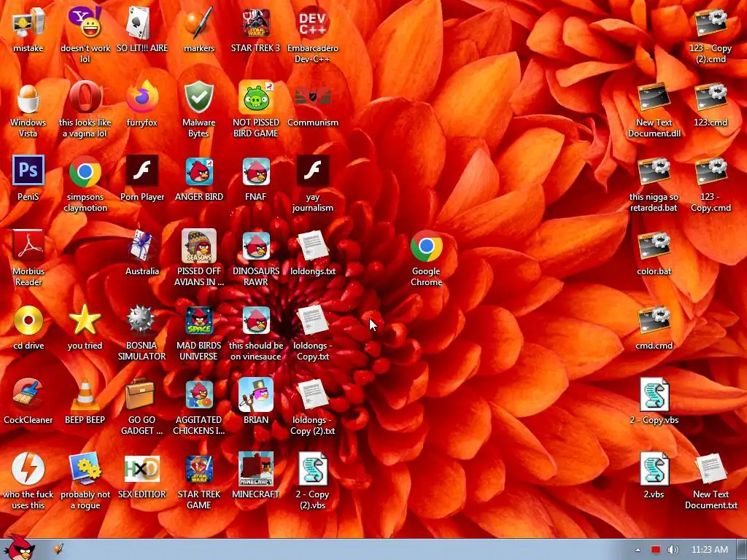The width and height of the screenshot is (747, 560).
Task: Select the 'BRIAN' slingshot bird icon
Action: 256,394
